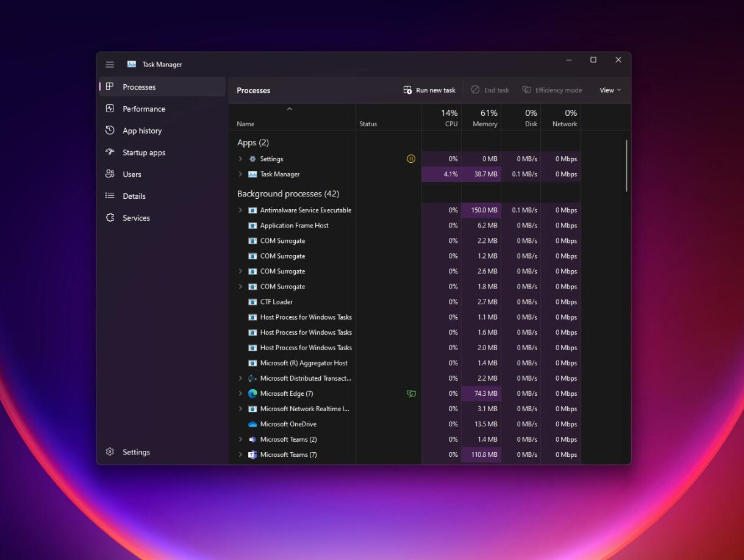
Task: Click the Performance sidebar icon
Action: (110, 109)
